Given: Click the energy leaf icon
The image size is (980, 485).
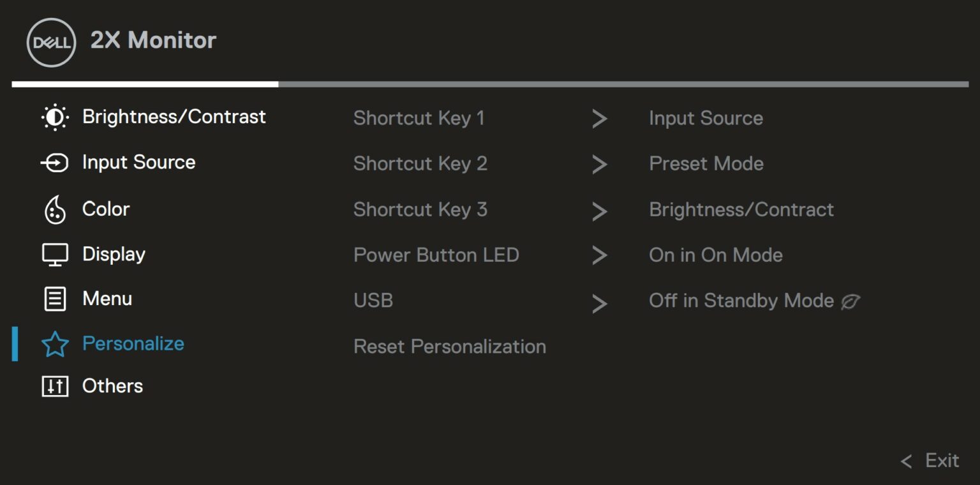Looking at the screenshot, I should pyautogui.click(x=850, y=302).
